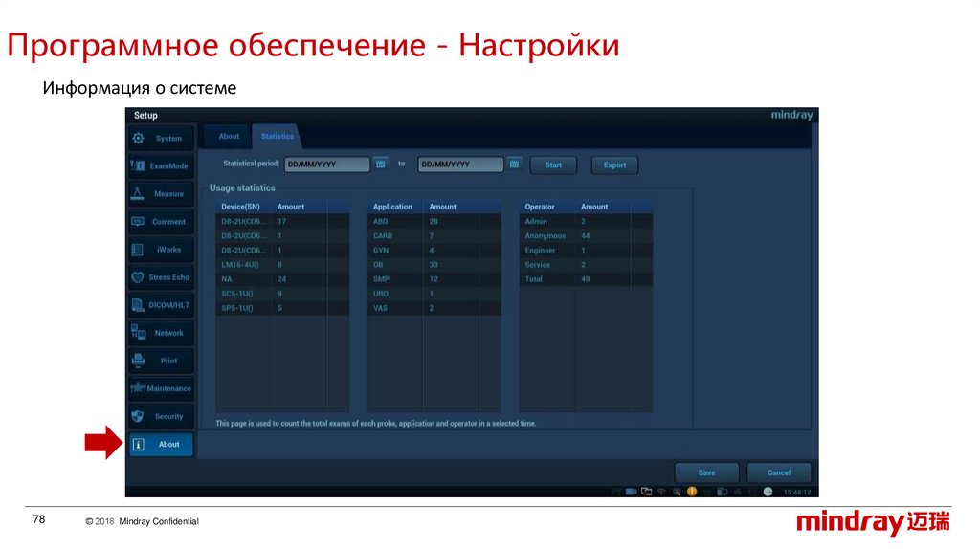980x549 pixels.
Task: Focus the statistical period end date field
Action: tap(460, 165)
